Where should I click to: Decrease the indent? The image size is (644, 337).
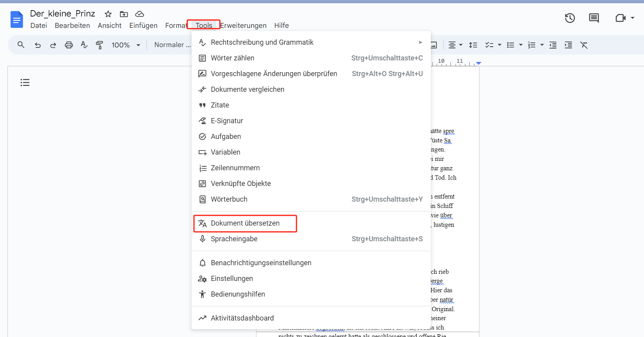[553, 45]
